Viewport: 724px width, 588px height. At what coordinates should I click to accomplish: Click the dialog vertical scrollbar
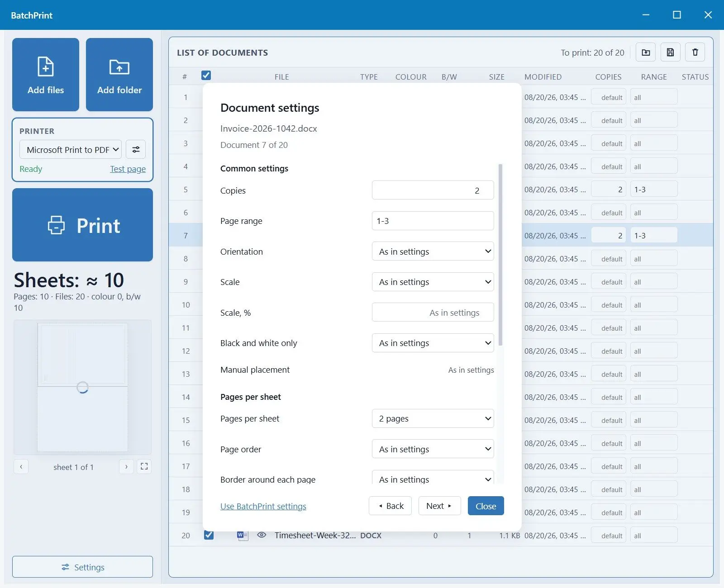click(x=500, y=255)
